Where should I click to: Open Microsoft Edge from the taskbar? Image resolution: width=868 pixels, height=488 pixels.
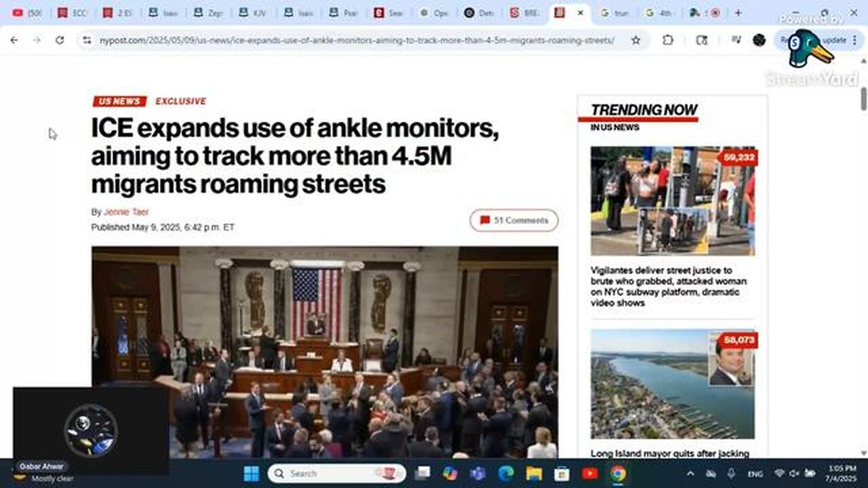coord(505,473)
